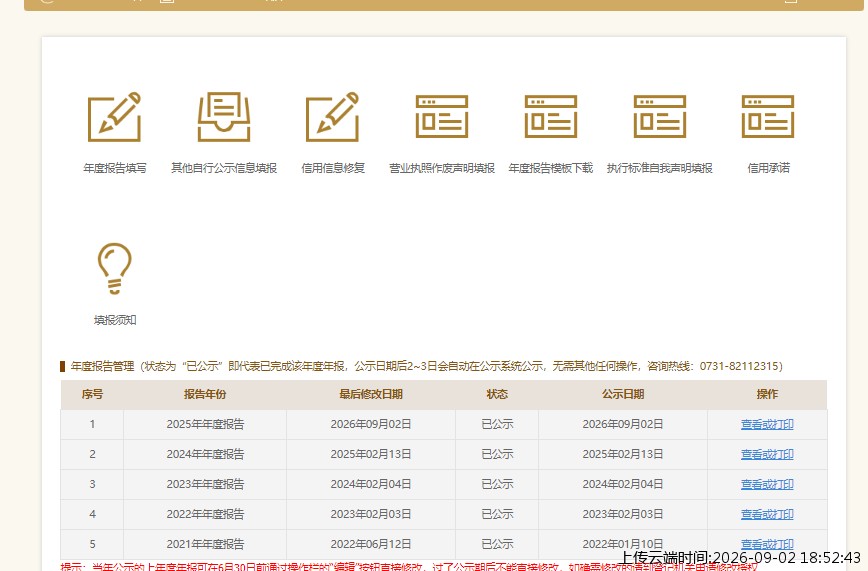This screenshot has width=868, height=571.
Task: Click the 2023年年度报告 cell
Action: pyautogui.click(x=205, y=484)
